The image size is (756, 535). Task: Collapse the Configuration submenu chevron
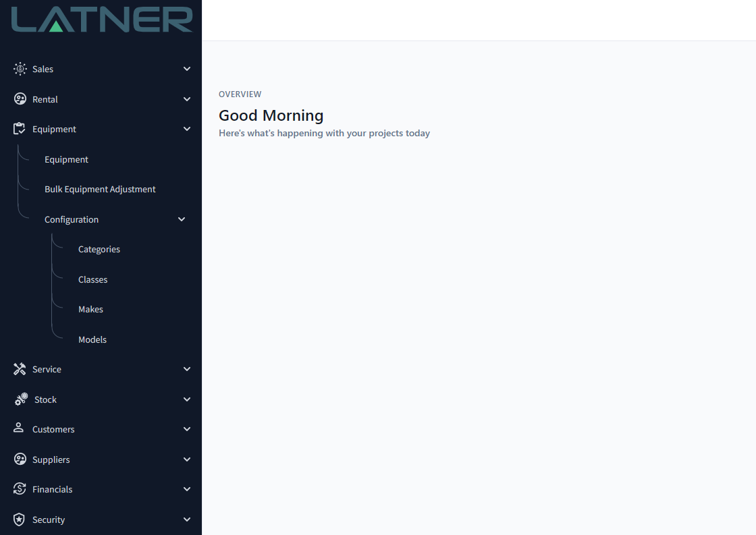[182, 219]
